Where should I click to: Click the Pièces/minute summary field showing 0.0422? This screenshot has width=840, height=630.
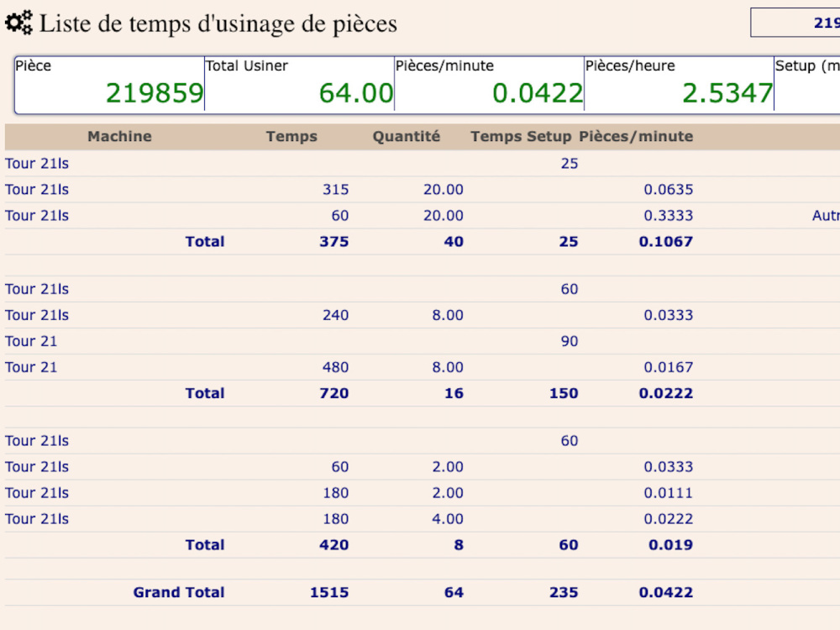coord(489,84)
